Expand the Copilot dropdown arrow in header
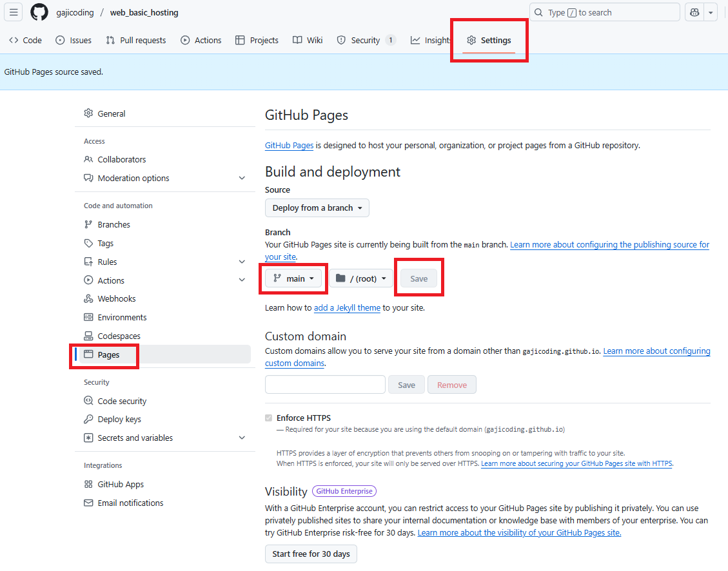This screenshot has height=571, width=728. pyautogui.click(x=711, y=12)
